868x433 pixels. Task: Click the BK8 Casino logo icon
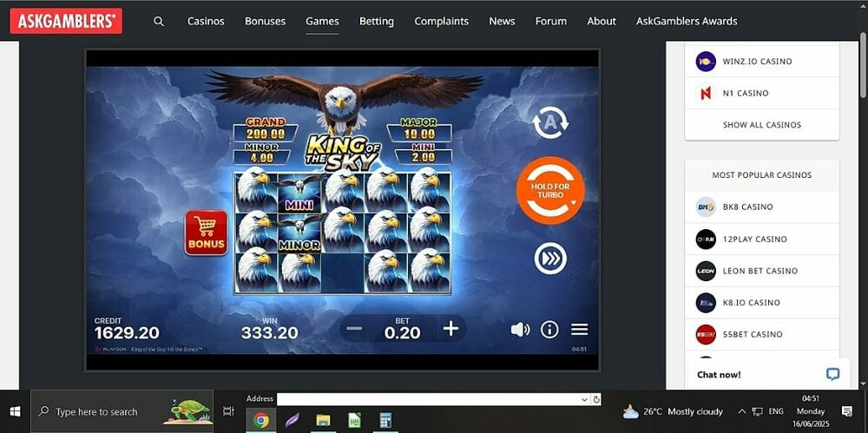706,207
